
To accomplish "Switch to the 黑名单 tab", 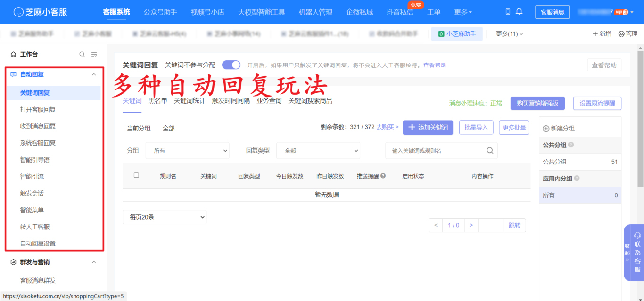I will 157,100.
